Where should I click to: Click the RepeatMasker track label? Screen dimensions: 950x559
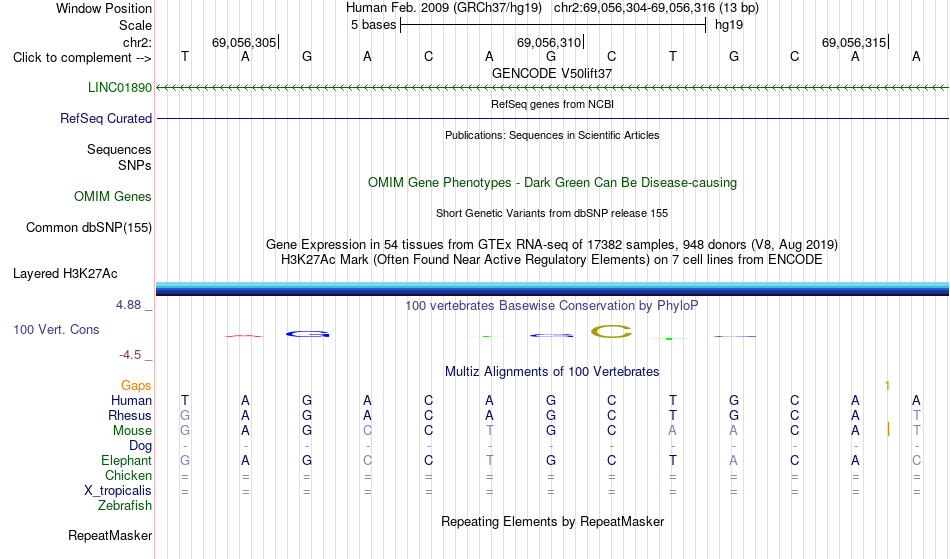coord(110,535)
